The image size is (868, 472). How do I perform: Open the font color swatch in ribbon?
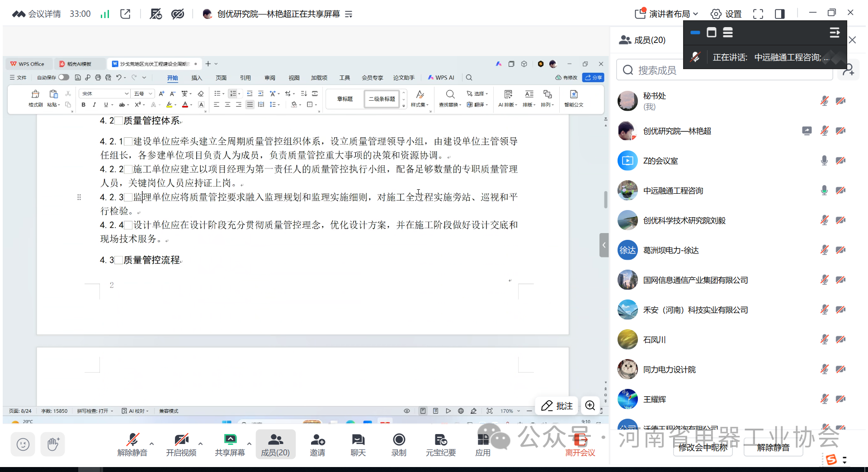click(x=185, y=105)
